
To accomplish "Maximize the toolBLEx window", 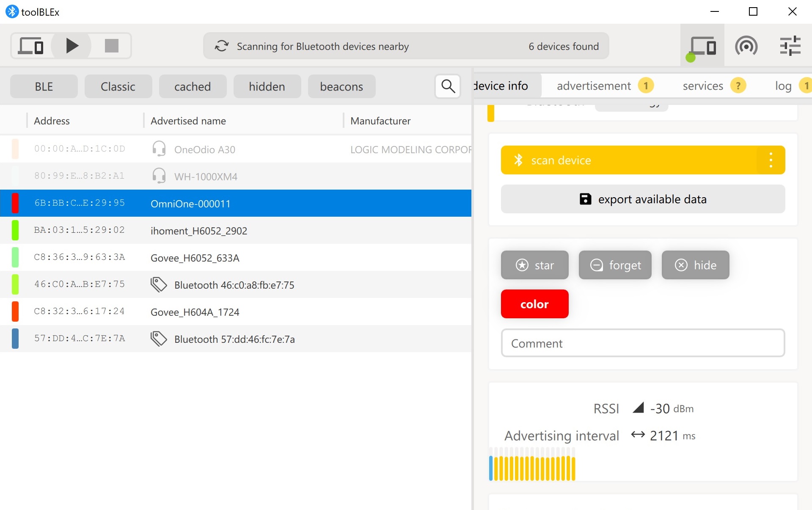I will tap(753, 11).
